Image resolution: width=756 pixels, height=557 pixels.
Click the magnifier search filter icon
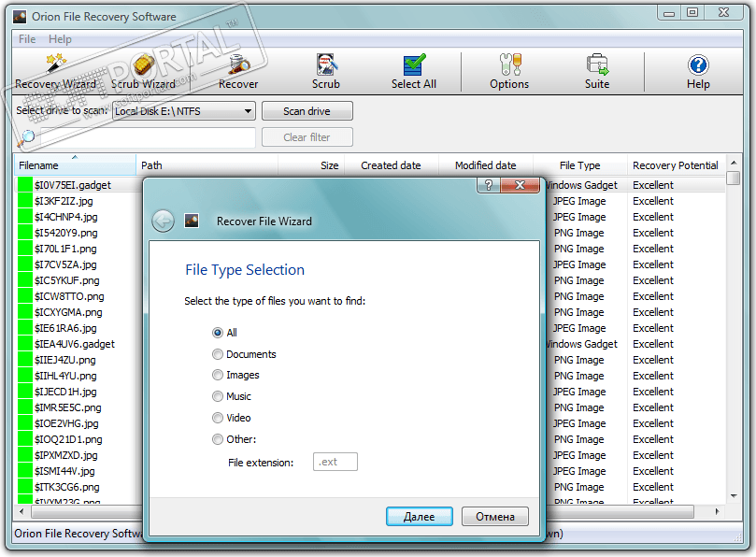point(26,138)
